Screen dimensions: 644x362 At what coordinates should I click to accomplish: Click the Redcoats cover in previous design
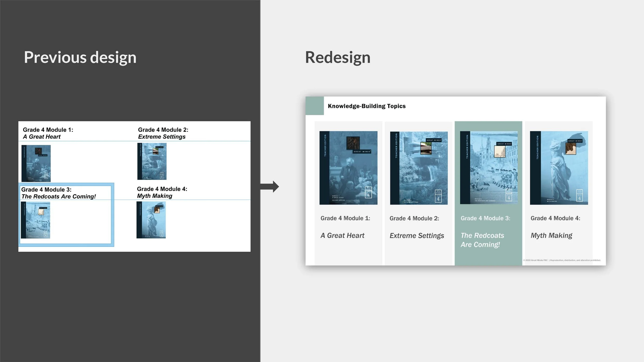coord(36,220)
